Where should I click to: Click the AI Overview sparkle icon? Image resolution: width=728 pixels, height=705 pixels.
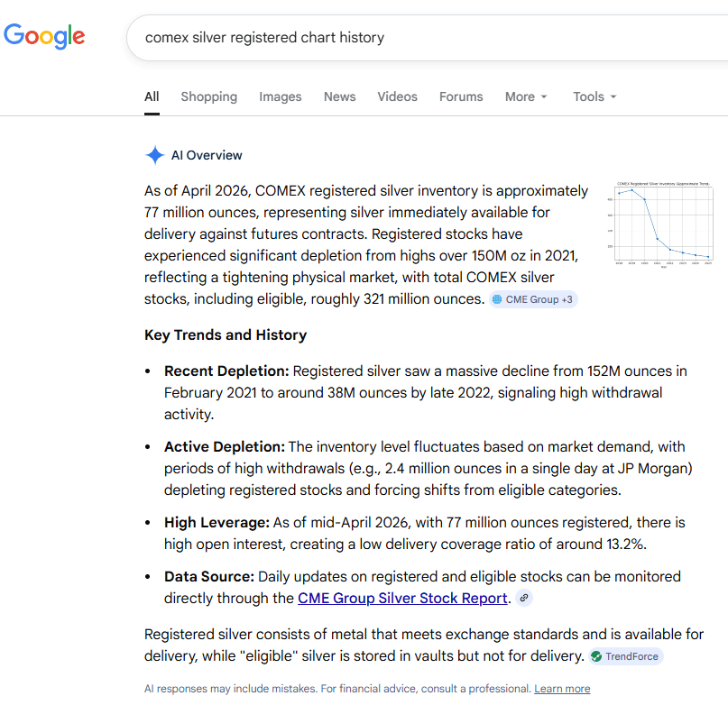point(154,155)
